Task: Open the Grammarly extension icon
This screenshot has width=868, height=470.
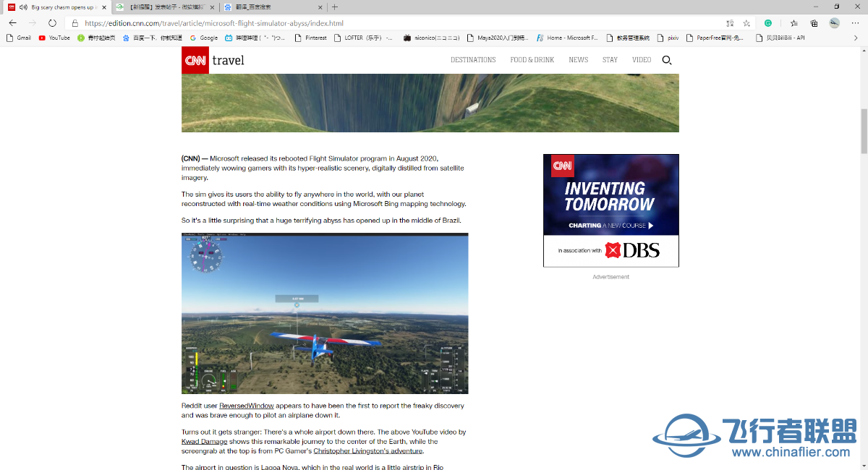Action: pyautogui.click(x=768, y=23)
